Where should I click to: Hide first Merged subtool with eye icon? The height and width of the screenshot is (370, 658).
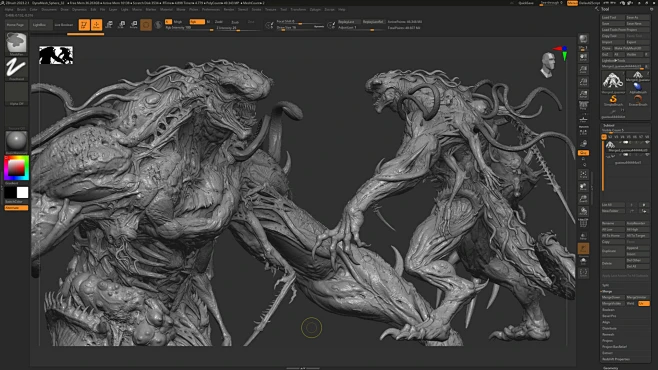(647, 143)
